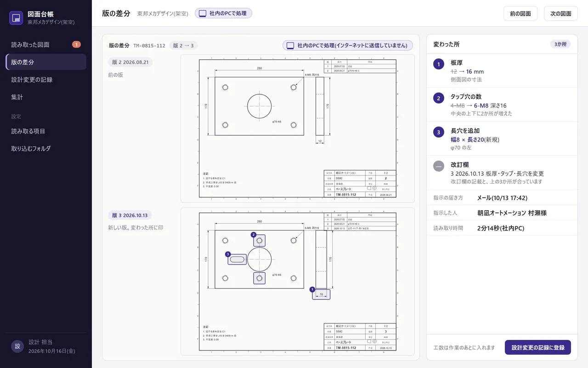The width and height of the screenshot is (588, 368).
Task: Click the メール(10/13 17:42) value
Action: (502, 197)
